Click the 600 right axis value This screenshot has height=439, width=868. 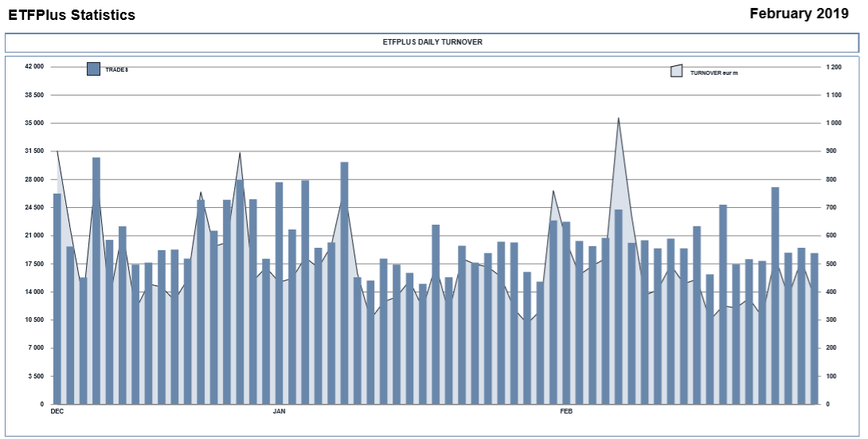(x=831, y=235)
